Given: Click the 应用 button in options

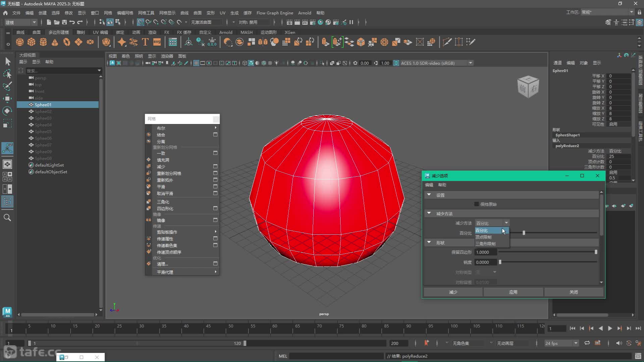Looking at the screenshot, I should [513, 292].
